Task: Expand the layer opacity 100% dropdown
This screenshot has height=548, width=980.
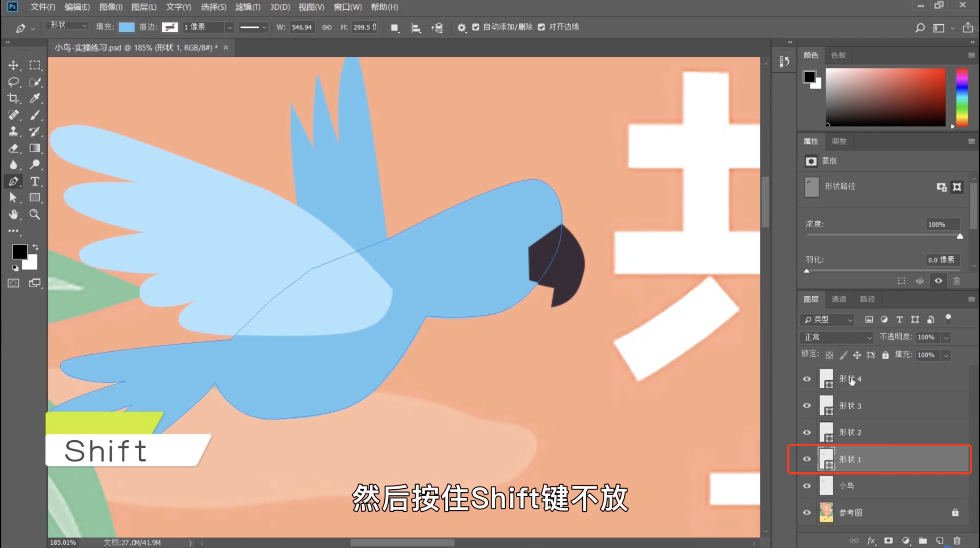Action: click(x=946, y=337)
